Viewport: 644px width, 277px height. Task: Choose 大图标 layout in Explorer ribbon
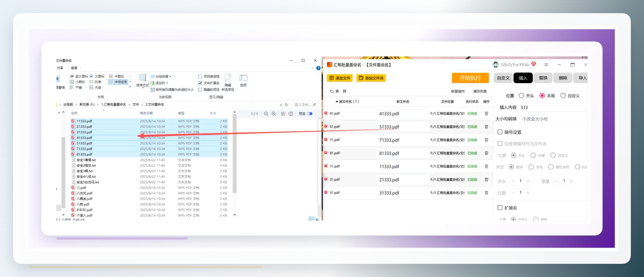tap(97, 76)
